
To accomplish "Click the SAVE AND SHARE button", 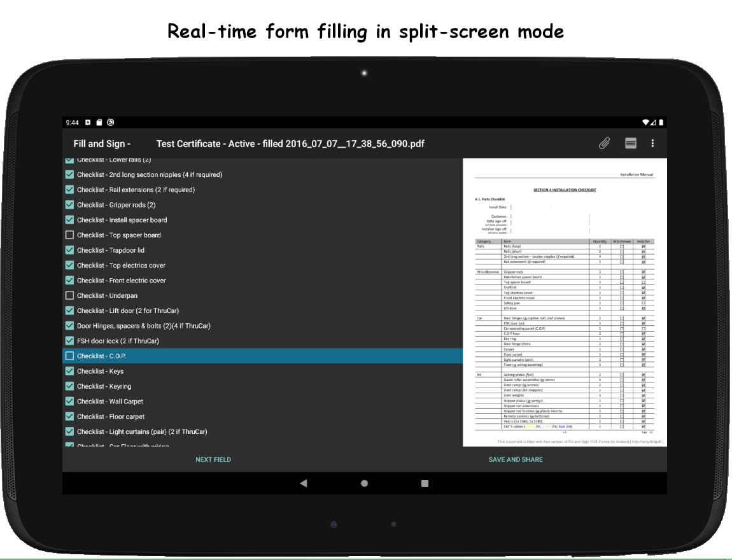I will tap(516, 459).
